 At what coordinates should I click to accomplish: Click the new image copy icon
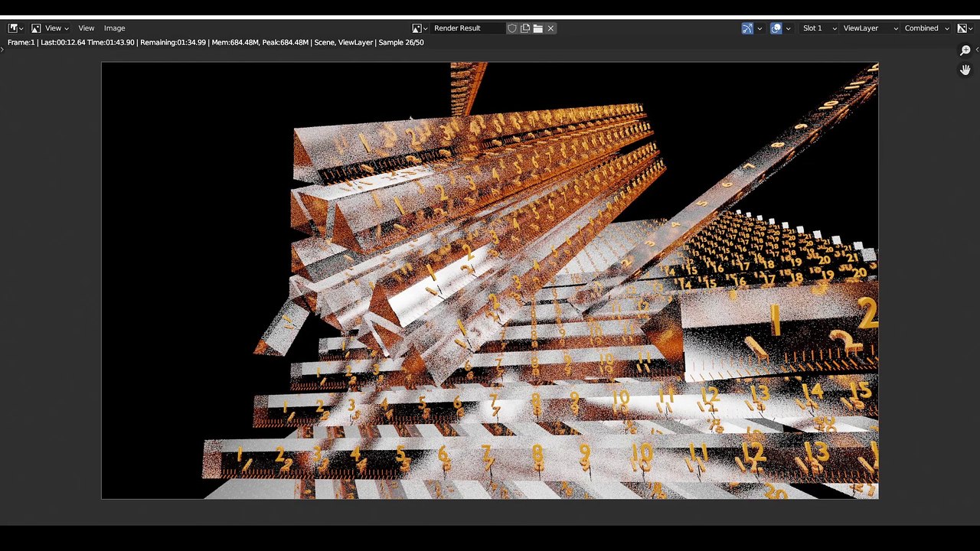525,28
